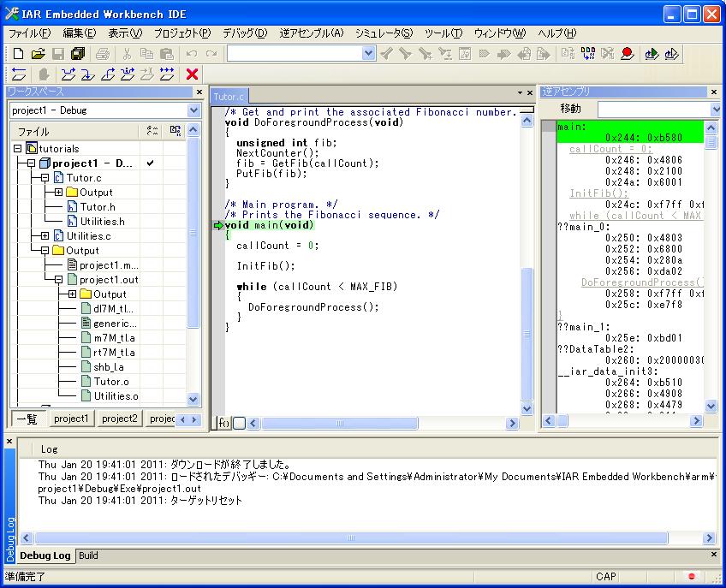This screenshot has width=726, height=588.
Task: Click the Redo arrow icon
Action: tap(211, 54)
